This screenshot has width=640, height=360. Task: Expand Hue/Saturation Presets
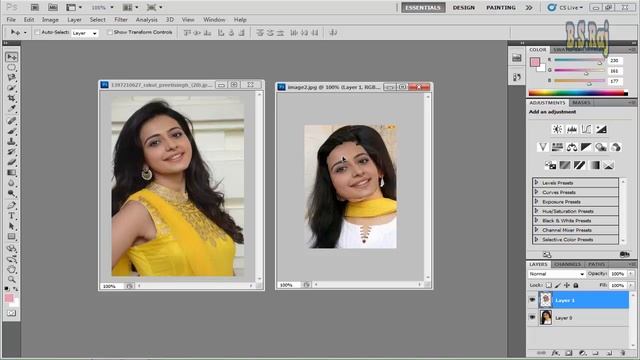click(x=536, y=211)
